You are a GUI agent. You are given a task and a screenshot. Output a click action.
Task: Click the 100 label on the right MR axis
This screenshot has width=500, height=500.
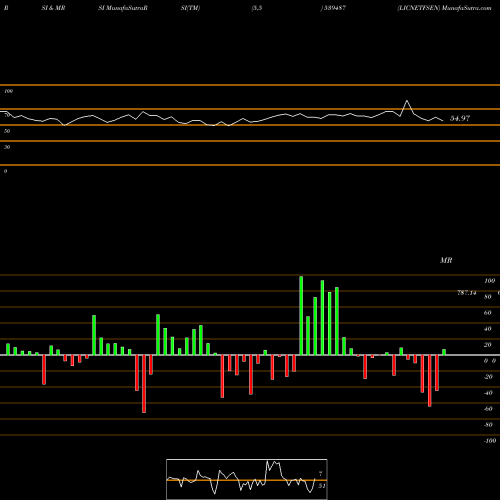(490, 281)
